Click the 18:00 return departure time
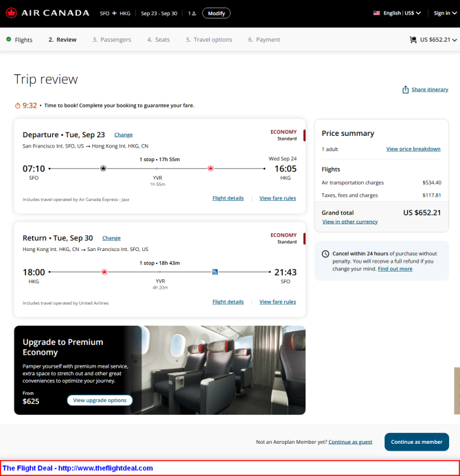The image size is (460, 476). pyautogui.click(x=34, y=272)
